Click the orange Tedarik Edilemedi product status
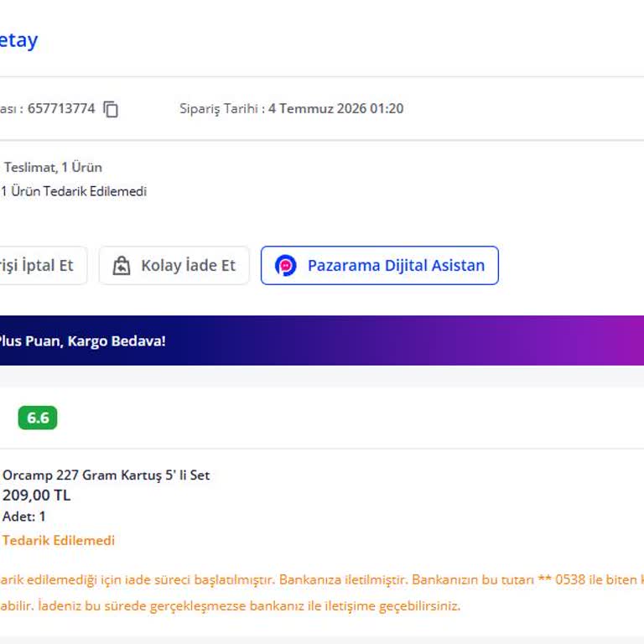 59,541
